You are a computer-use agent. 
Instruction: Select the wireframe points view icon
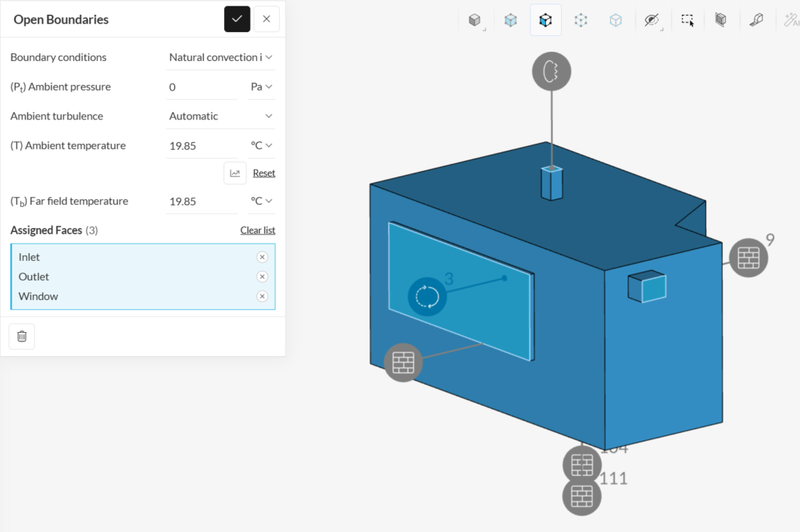click(x=580, y=20)
